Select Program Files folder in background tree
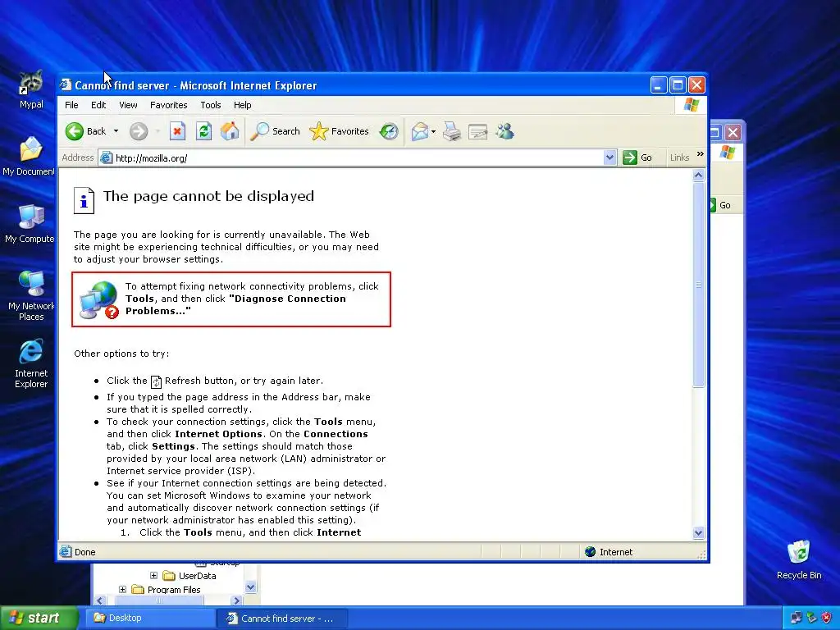Viewport: 840px width, 630px height. click(x=174, y=590)
